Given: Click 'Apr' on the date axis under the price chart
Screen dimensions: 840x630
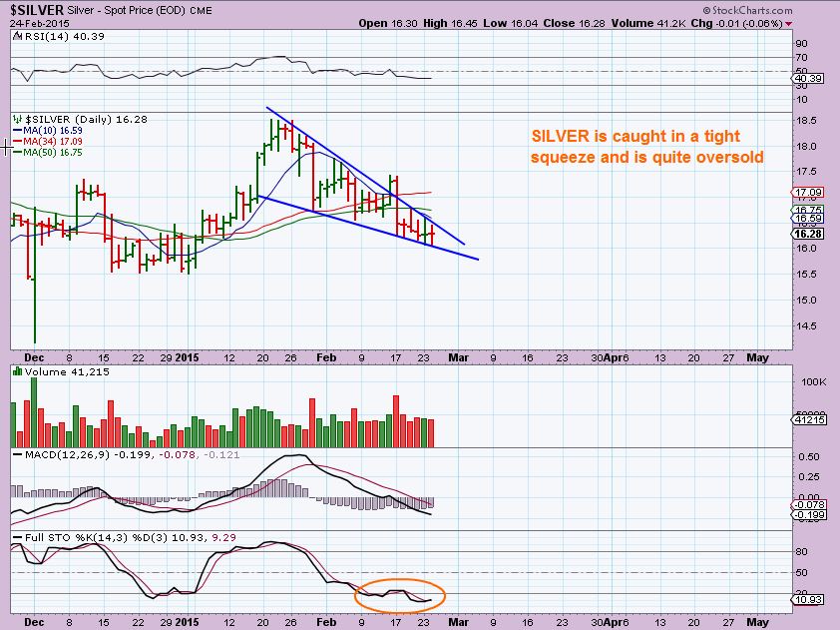Looking at the screenshot, I should click(613, 357).
